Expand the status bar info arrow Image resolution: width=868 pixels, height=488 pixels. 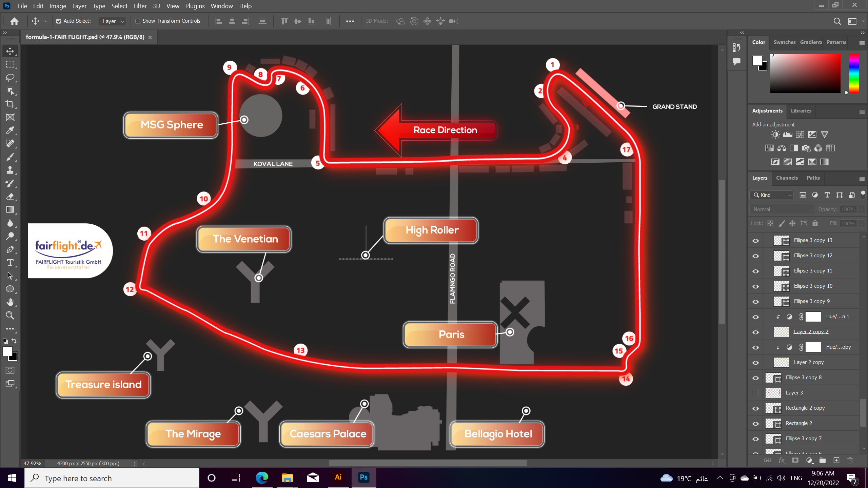click(x=135, y=464)
